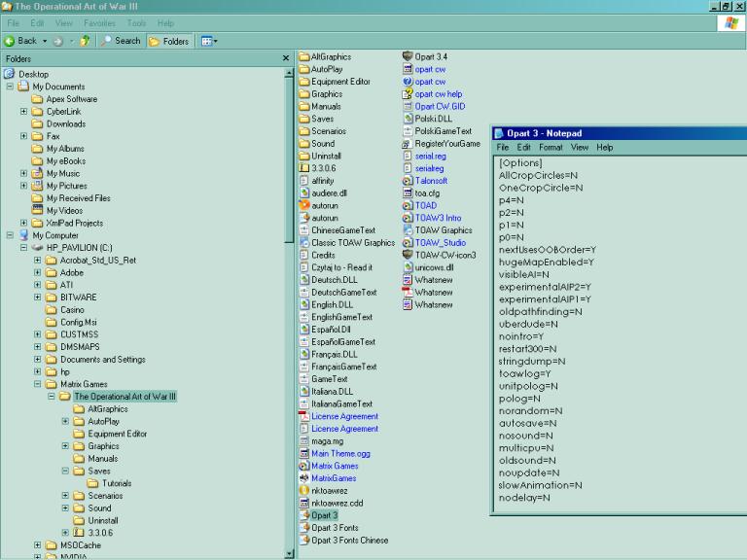The image size is (747, 560).
Task: Expand the Scenarios folder in tree
Action: 65,495
